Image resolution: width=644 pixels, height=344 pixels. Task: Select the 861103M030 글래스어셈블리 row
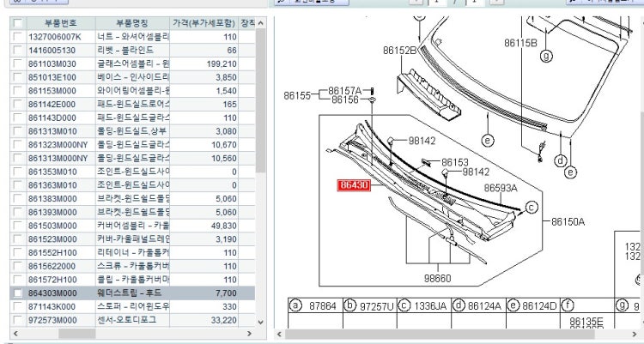pos(129,63)
